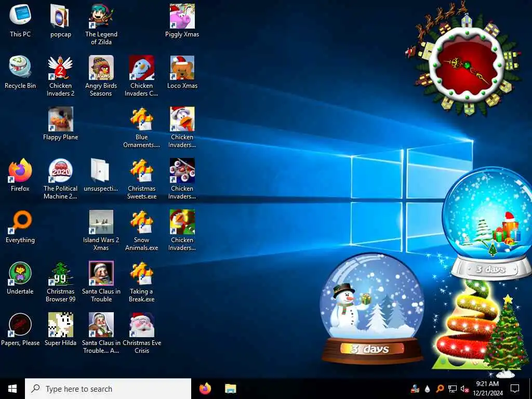This screenshot has height=399, width=532.
Task: Select the Island Wars 2 Xmas icon
Action: point(101,231)
